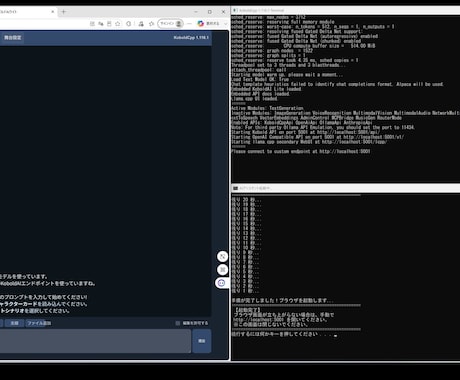Click the 残り 20 秒 countdown line
Screen dimensions: 460x380
click(x=246, y=200)
